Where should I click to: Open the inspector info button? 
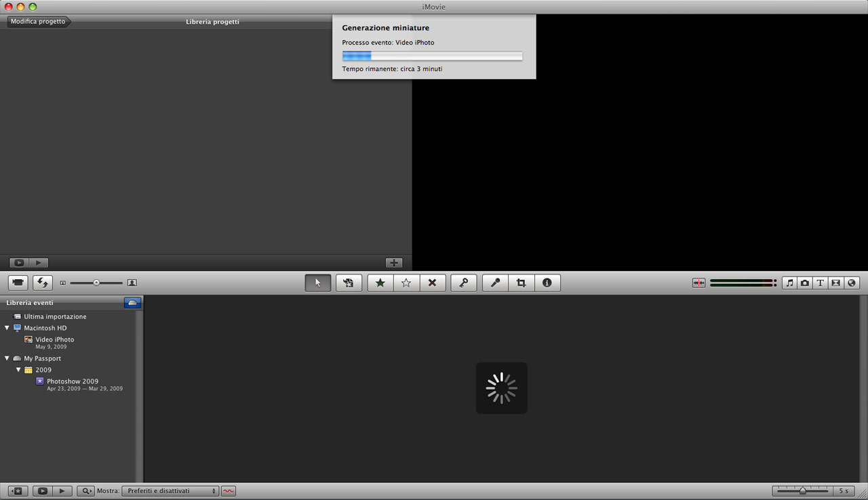547,283
